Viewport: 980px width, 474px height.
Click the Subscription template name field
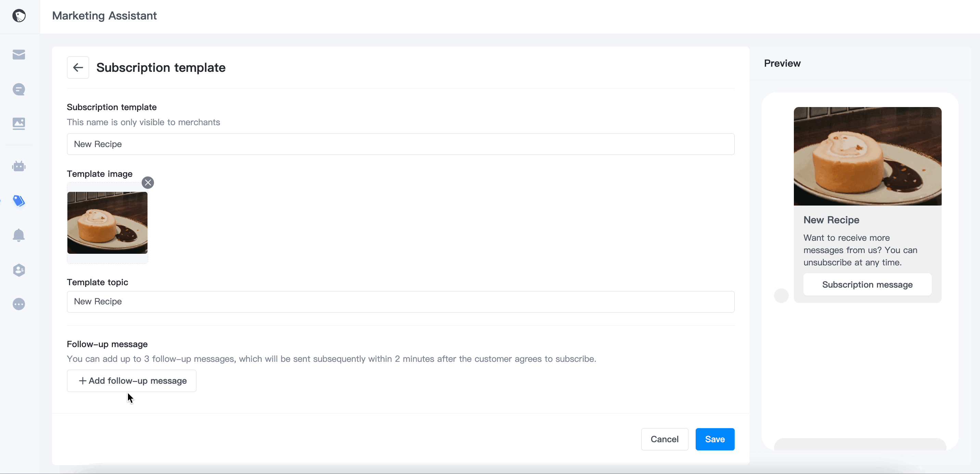[x=400, y=144]
